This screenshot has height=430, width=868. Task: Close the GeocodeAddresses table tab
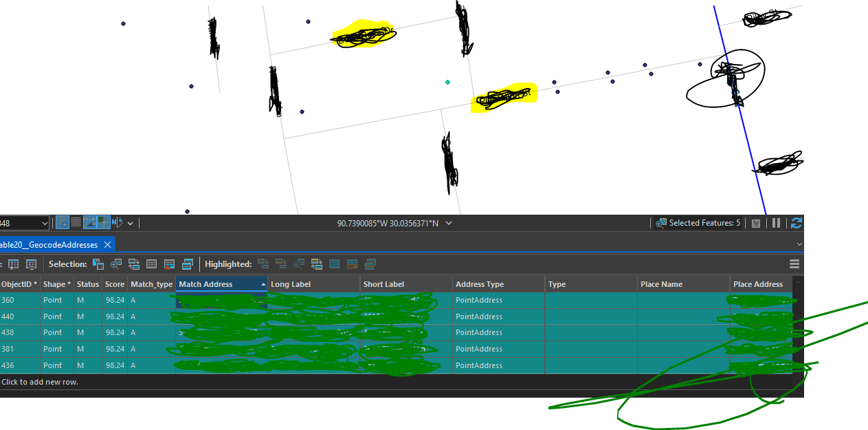point(107,244)
